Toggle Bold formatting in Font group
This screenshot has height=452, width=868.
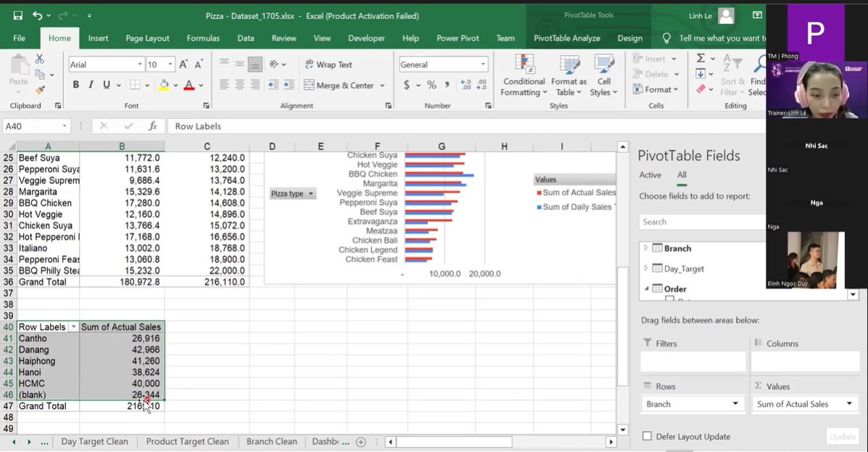pos(75,85)
